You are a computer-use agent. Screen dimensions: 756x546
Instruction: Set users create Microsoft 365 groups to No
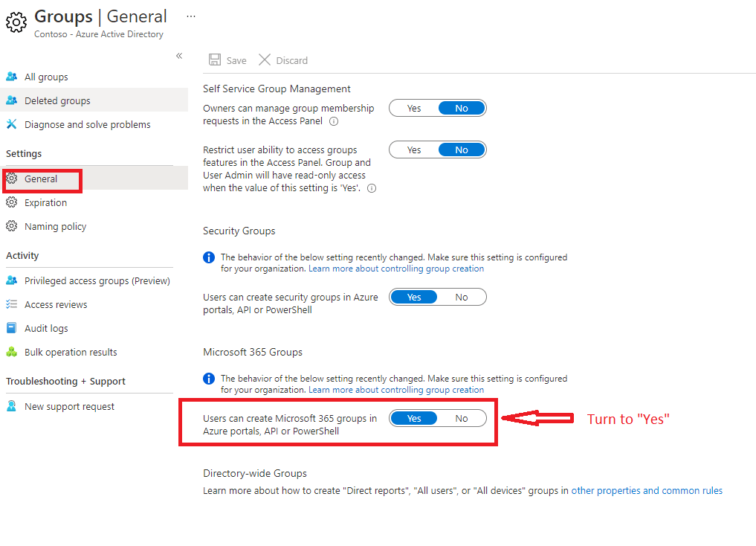point(462,418)
